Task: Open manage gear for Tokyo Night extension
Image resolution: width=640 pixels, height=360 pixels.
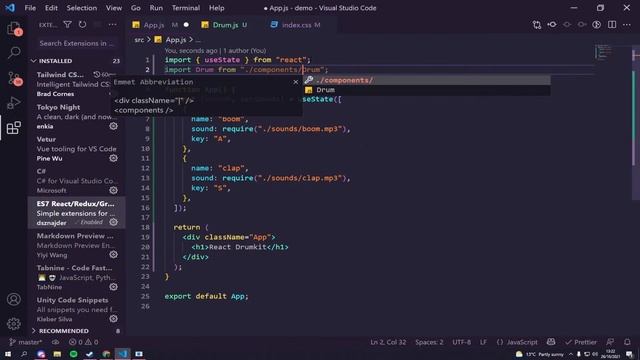Action: point(113,126)
